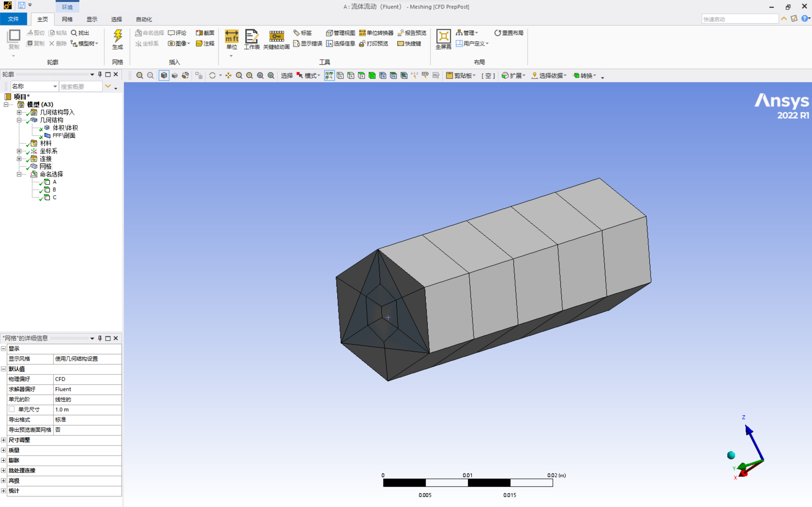812x507 pixels.
Task: Select the Rotate tool in the graphics toolbar
Action: click(212, 75)
